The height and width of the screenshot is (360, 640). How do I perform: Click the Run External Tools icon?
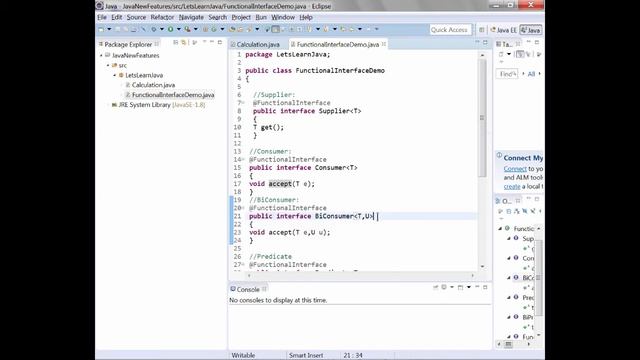pyautogui.click(x=187, y=29)
